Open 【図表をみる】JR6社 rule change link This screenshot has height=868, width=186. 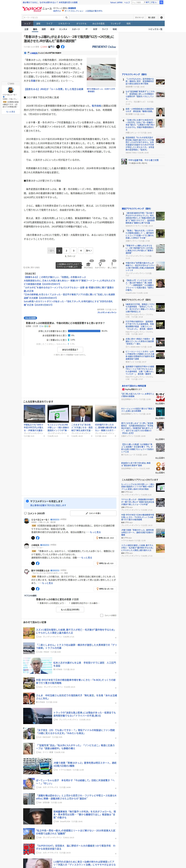[x=54, y=89]
